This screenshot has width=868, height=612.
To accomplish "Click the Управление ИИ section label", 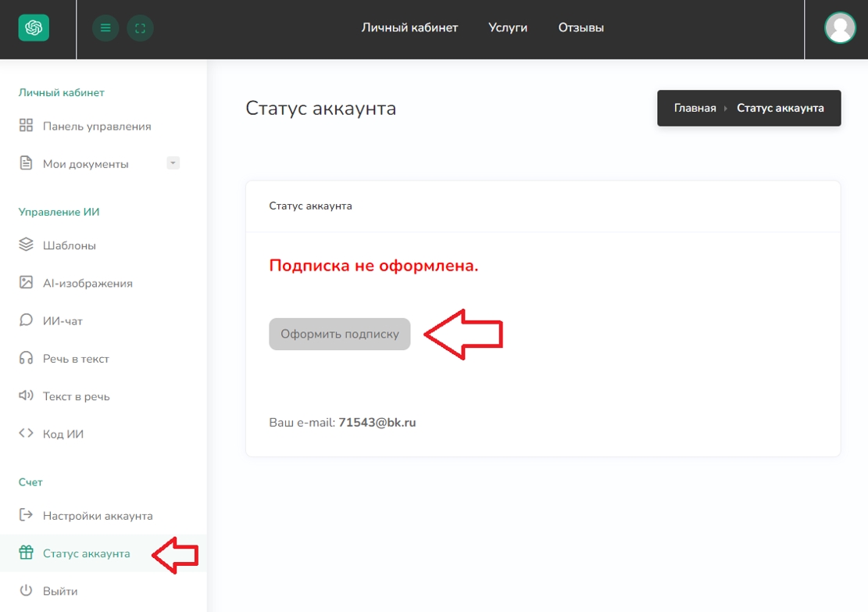I will (x=59, y=212).
